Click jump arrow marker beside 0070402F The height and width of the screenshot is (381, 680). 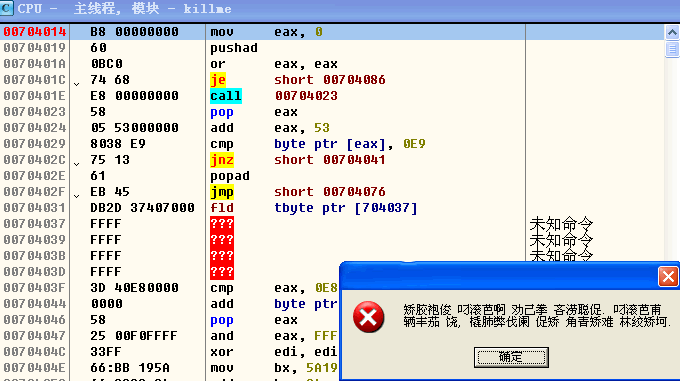tap(76, 196)
